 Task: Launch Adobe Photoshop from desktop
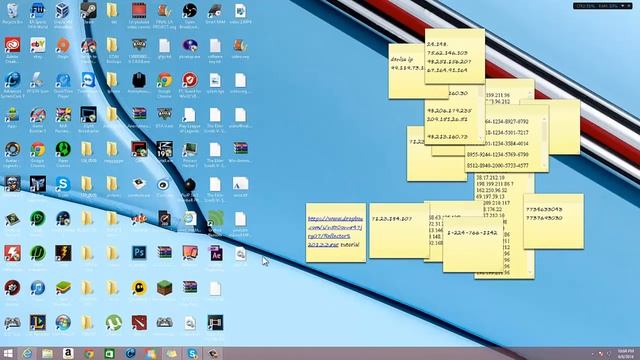point(139,253)
